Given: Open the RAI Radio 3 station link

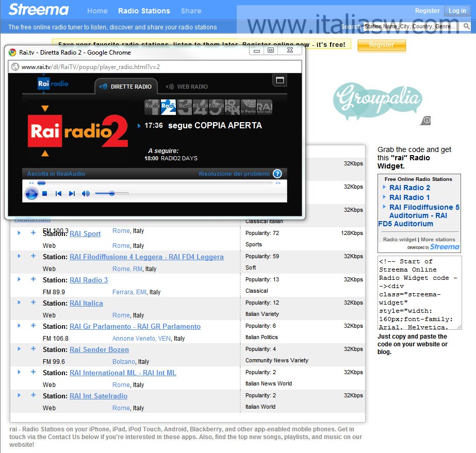Looking at the screenshot, I should [x=89, y=280].
